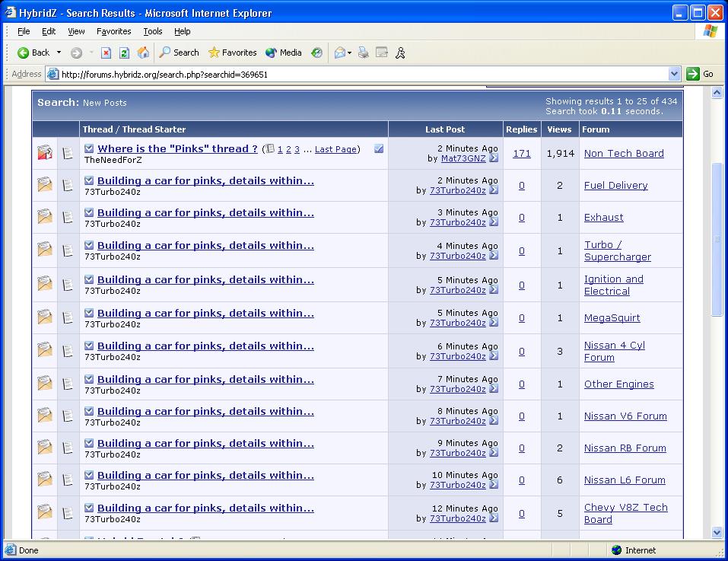Click new-post icon on Fuel Delivery thread row
The image size is (728, 561).
pos(89,181)
